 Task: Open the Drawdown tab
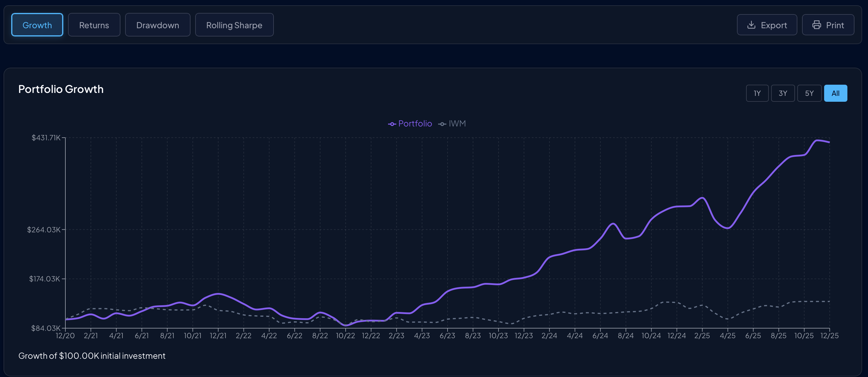point(157,25)
